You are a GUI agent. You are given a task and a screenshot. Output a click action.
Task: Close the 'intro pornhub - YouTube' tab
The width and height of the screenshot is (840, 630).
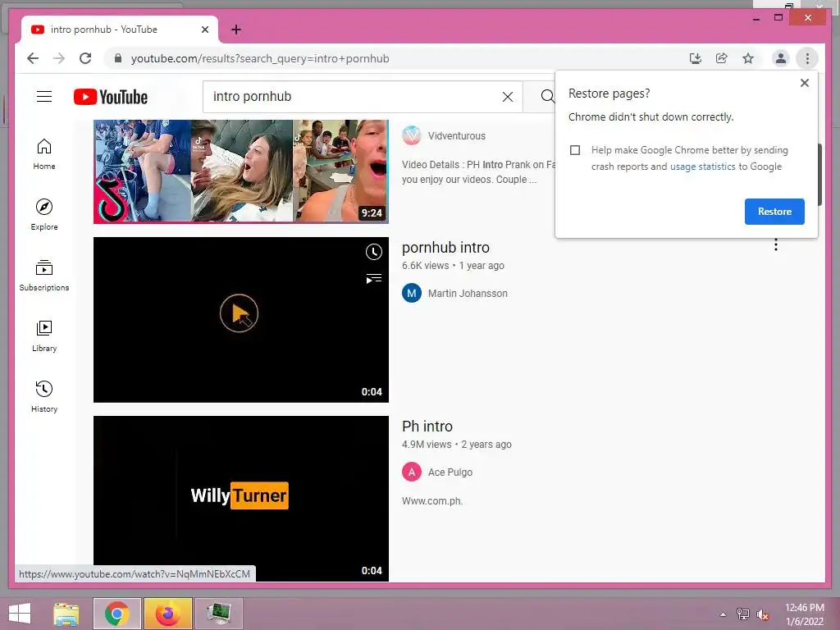coord(204,30)
